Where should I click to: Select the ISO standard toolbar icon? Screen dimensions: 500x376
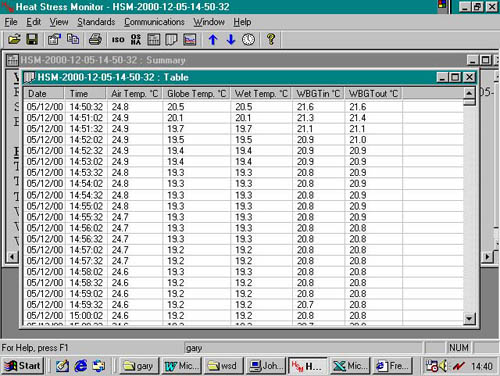118,40
